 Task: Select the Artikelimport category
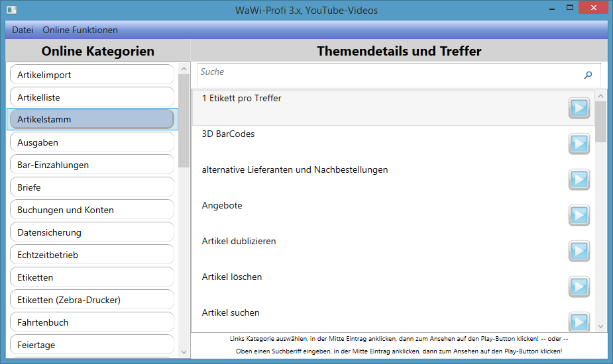pyautogui.click(x=92, y=75)
